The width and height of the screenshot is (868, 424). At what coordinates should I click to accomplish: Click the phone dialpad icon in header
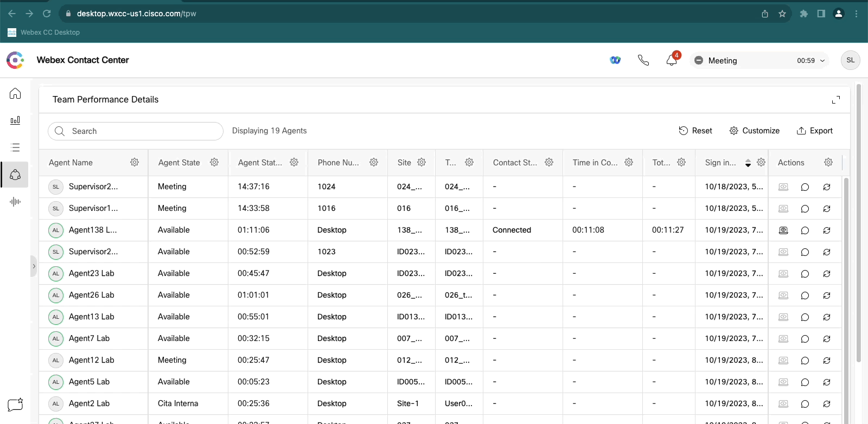pyautogui.click(x=643, y=60)
